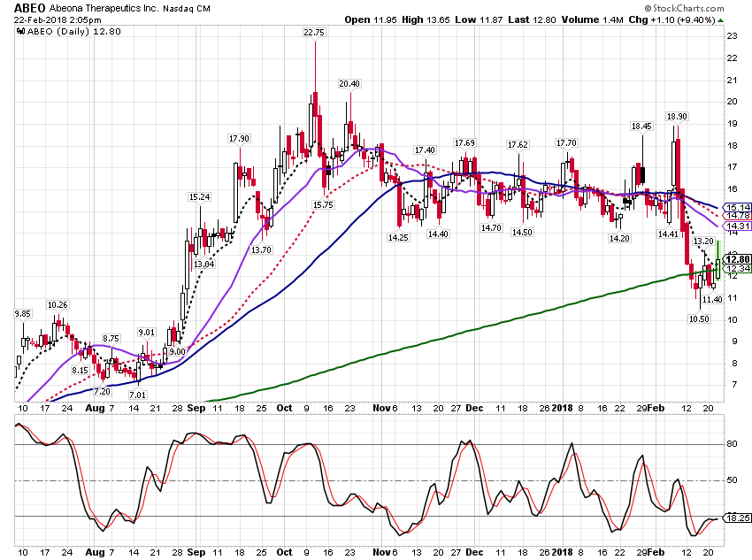Click the Nasdaq CM exchange label

[x=186, y=9]
